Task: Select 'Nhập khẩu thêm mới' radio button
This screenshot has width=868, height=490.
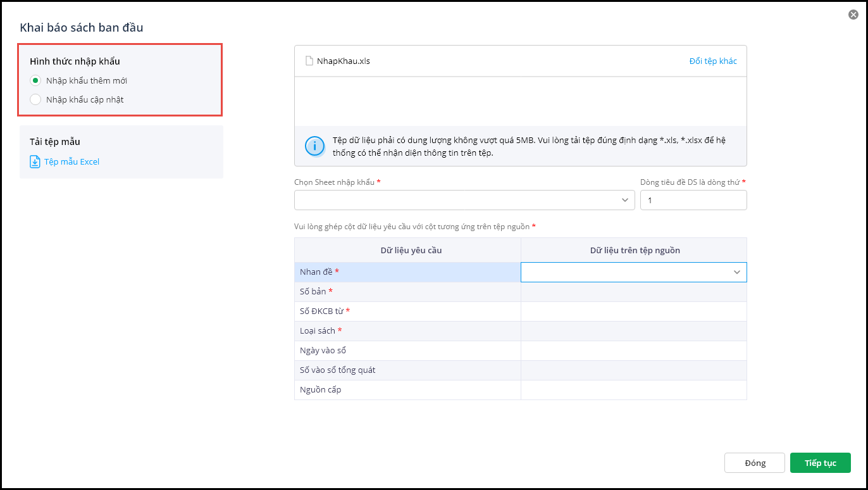Action: 35,81
